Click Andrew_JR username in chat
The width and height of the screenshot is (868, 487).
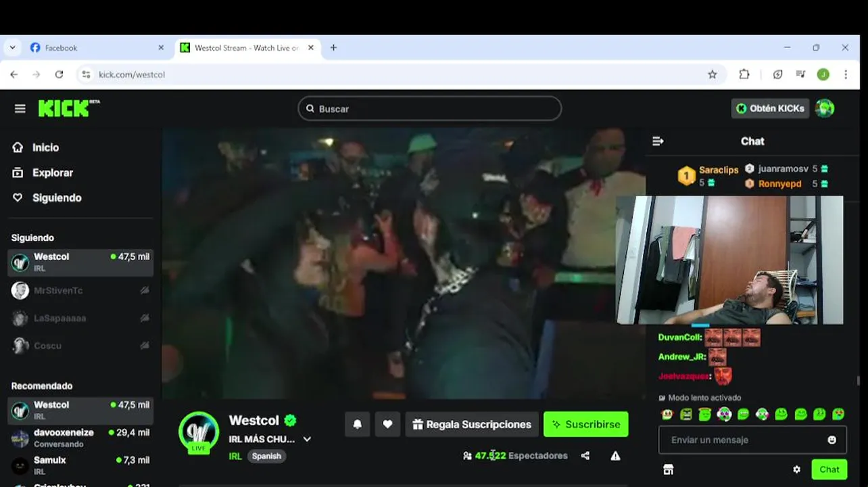click(x=681, y=356)
